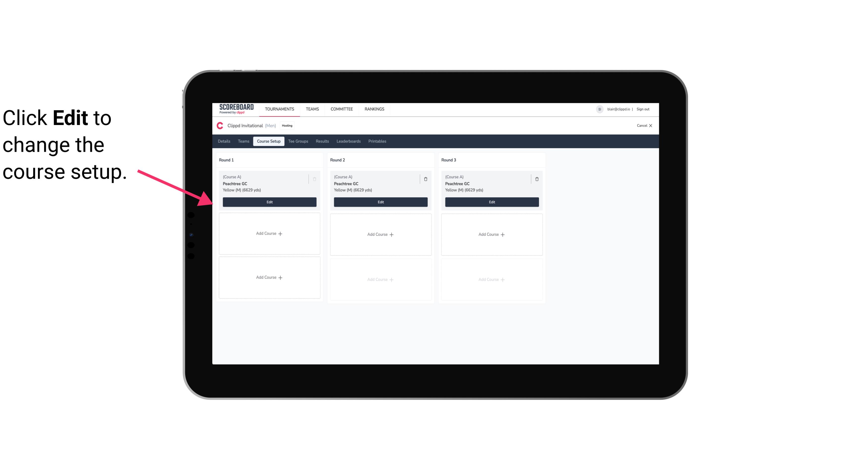Click the Details tab
This screenshot has width=868, height=467.
(224, 141)
